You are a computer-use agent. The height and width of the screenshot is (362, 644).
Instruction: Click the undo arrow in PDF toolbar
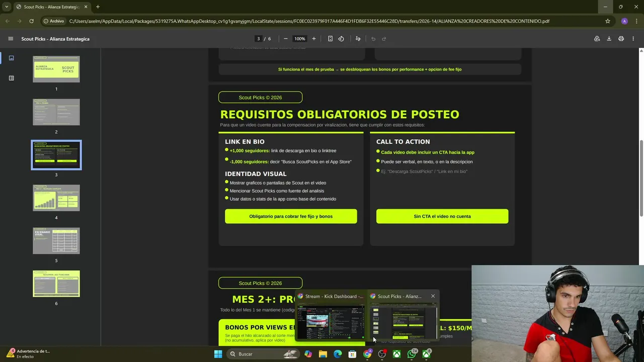pyautogui.click(x=373, y=39)
